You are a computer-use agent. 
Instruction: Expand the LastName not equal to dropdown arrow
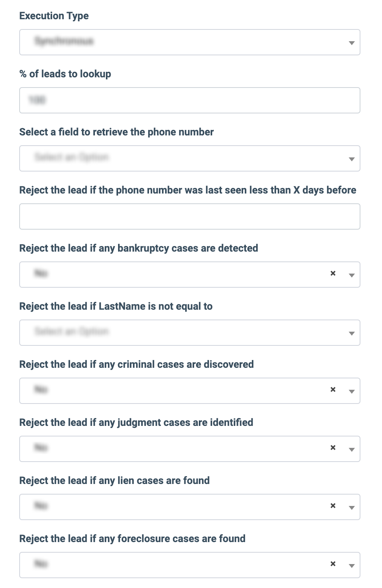point(351,333)
